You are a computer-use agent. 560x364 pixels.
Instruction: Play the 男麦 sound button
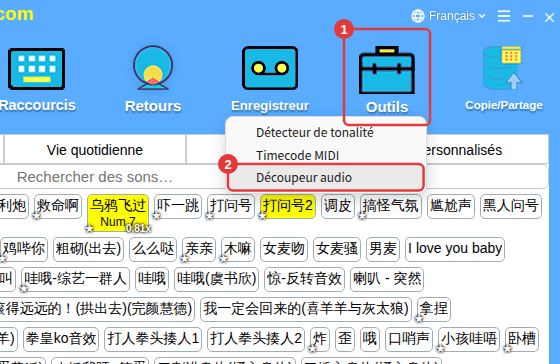pos(383,249)
